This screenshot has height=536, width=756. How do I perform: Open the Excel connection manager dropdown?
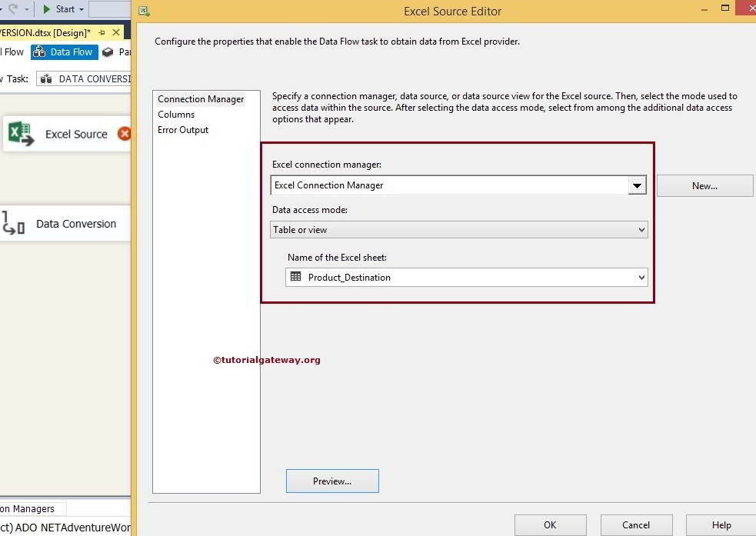click(x=637, y=185)
